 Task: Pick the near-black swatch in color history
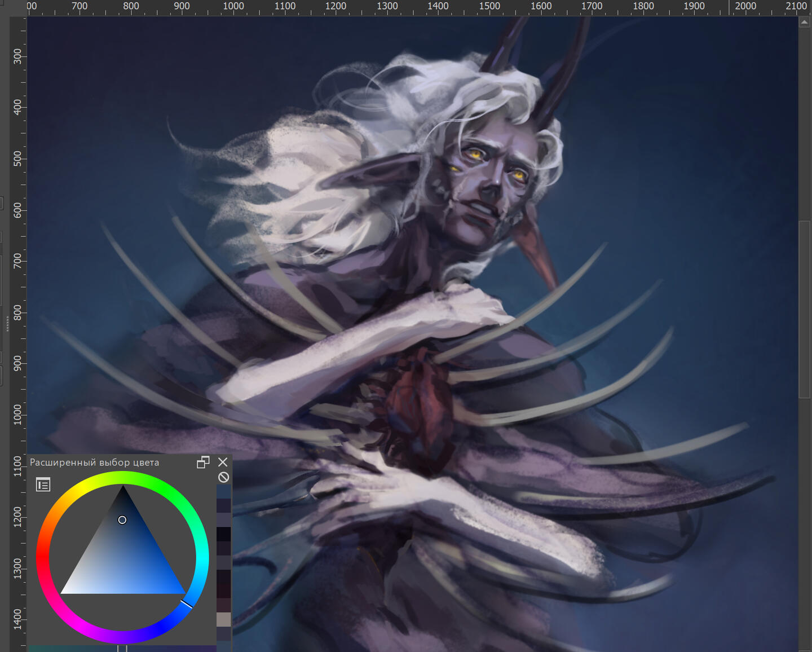(224, 534)
